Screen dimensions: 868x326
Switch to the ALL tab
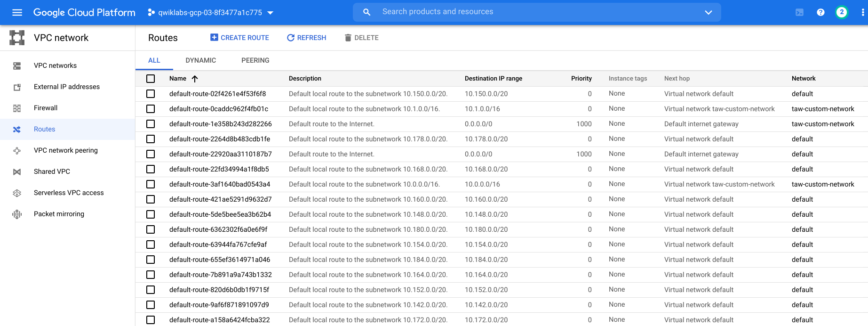tap(154, 60)
